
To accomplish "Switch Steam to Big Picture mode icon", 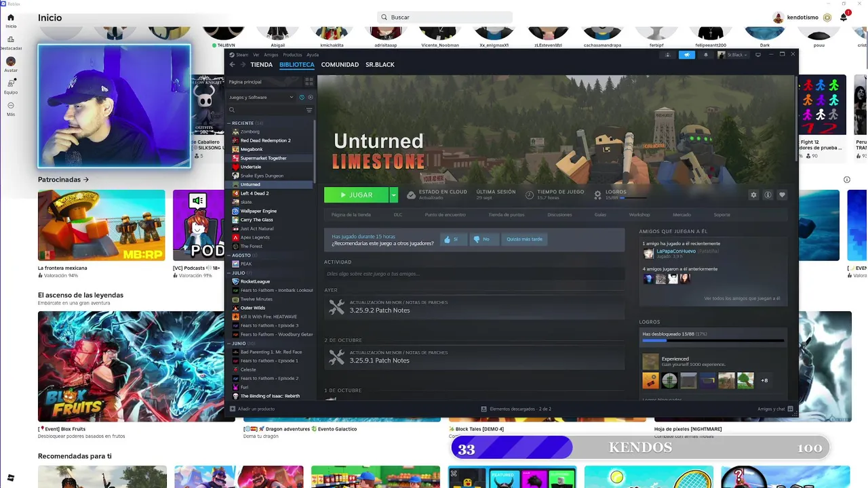I will pyautogui.click(x=758, y=55).
